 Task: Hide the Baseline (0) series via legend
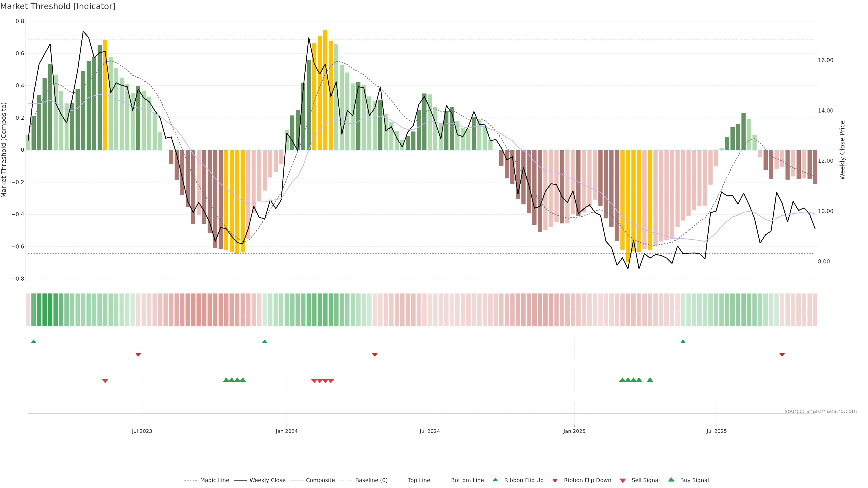click(371, 480)
